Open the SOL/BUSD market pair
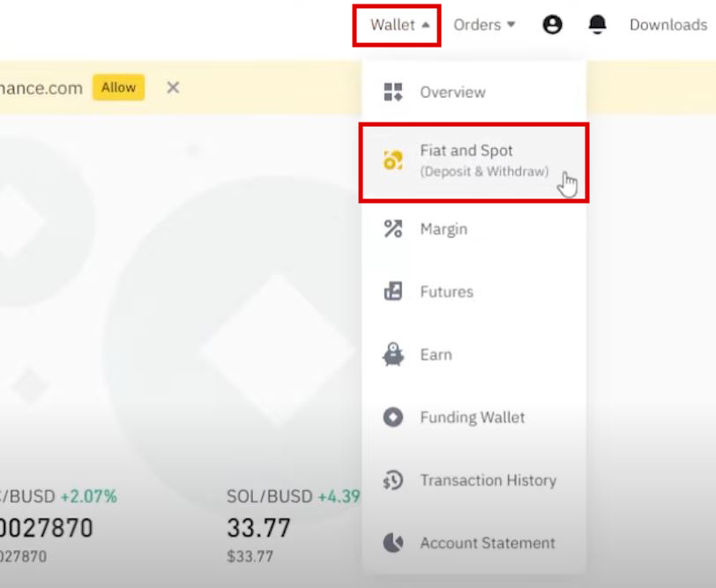 pos(270,496)
